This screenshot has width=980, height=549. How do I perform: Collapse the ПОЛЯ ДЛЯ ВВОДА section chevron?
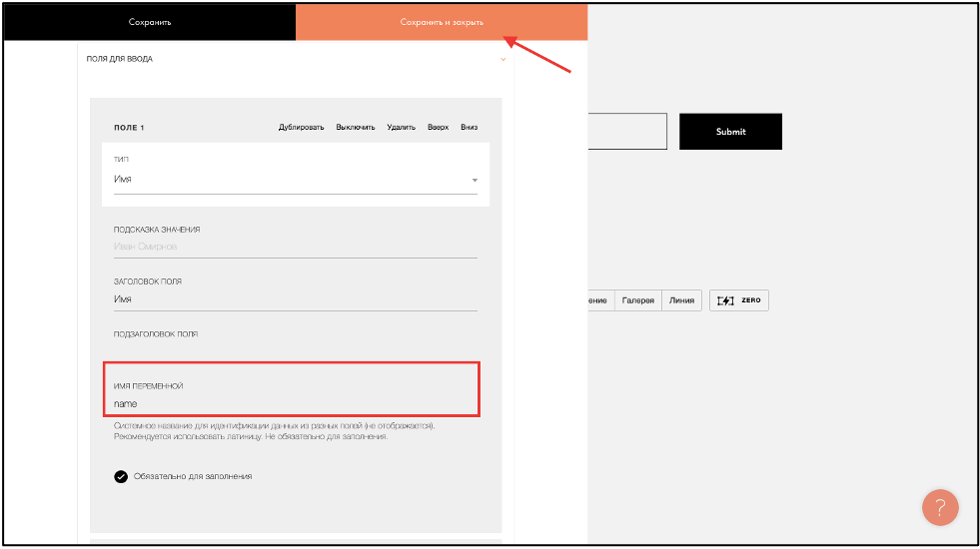(x=503, y=59)
